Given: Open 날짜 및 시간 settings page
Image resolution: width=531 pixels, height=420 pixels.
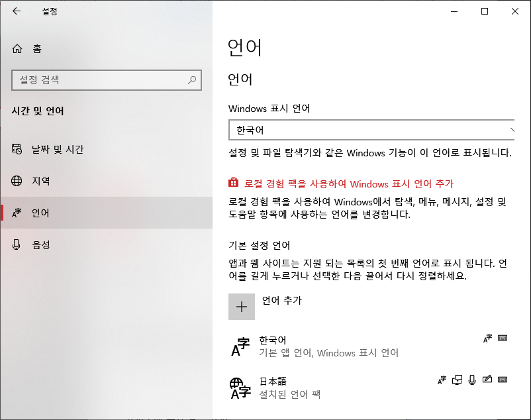Looking at the screenshot, I should pos(107,149).
